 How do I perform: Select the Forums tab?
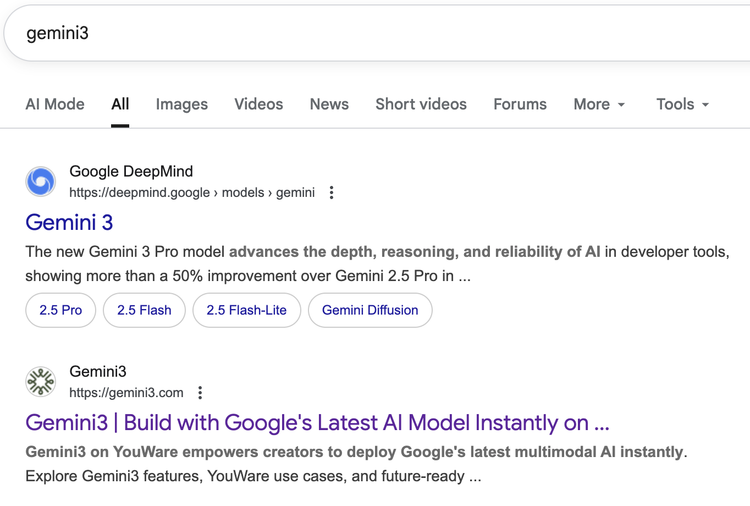click(x=520, y=104)
